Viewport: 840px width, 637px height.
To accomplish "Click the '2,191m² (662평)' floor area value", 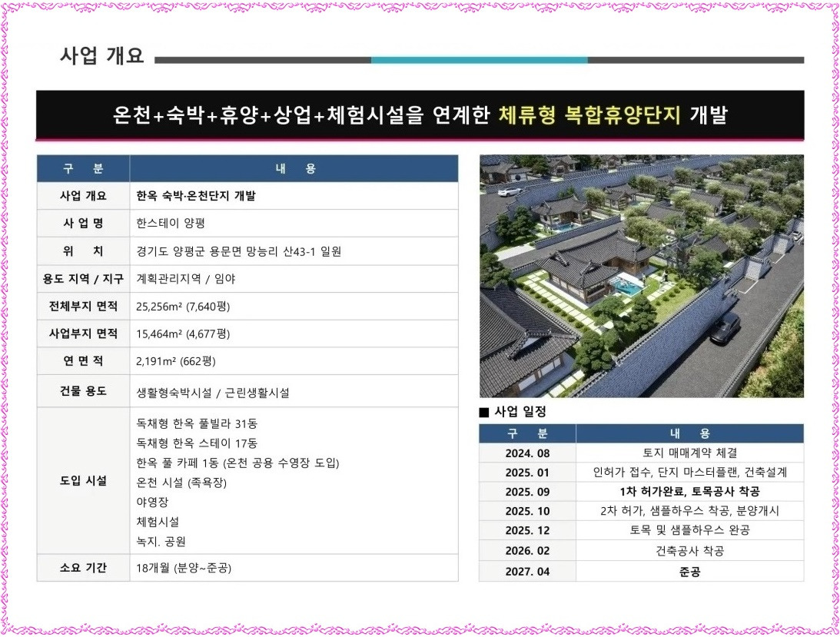I will click(176, 361).
